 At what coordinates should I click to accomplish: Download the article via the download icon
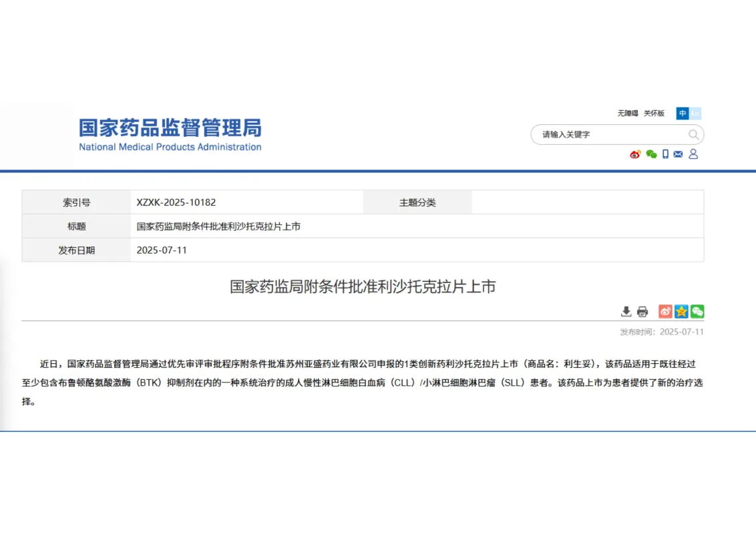pos(626,312)
